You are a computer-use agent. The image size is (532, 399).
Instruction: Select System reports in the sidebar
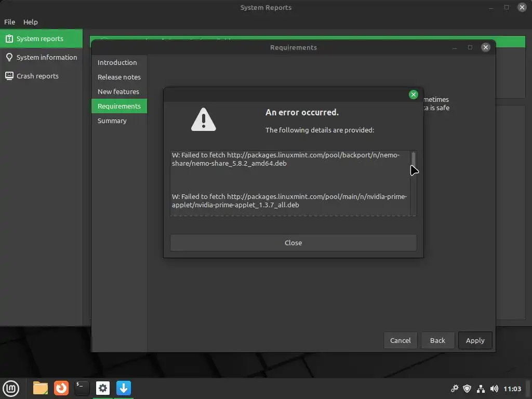(41, 38)
